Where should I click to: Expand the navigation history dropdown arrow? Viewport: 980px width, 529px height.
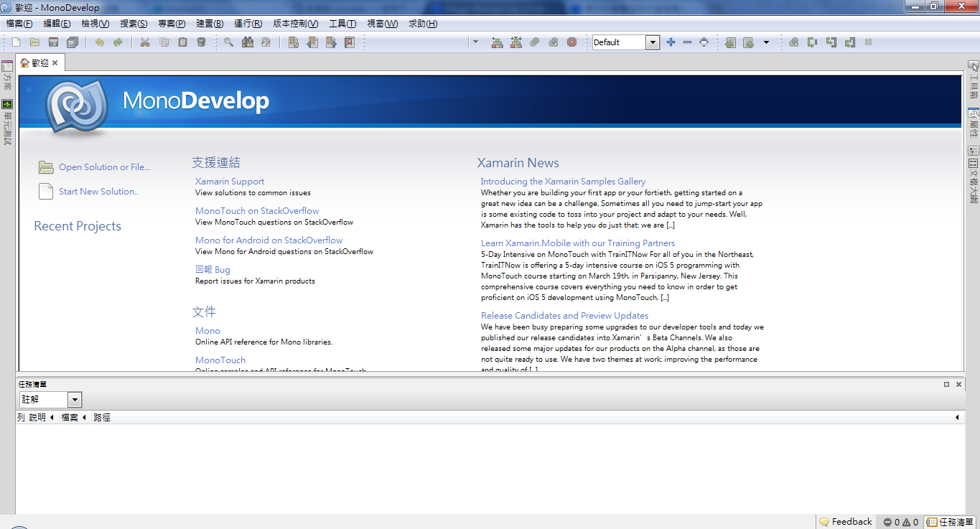tap(766, 42)
